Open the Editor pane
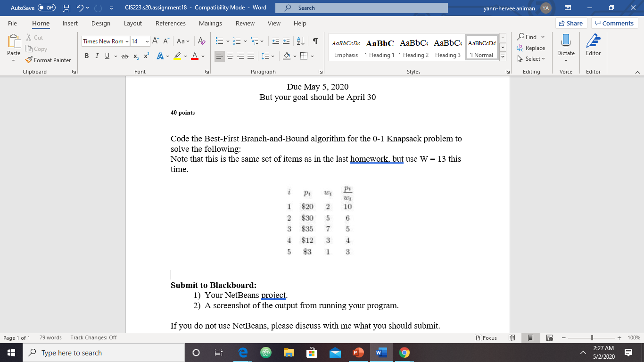Screen dimensions: 644x362 pos(593,46)
